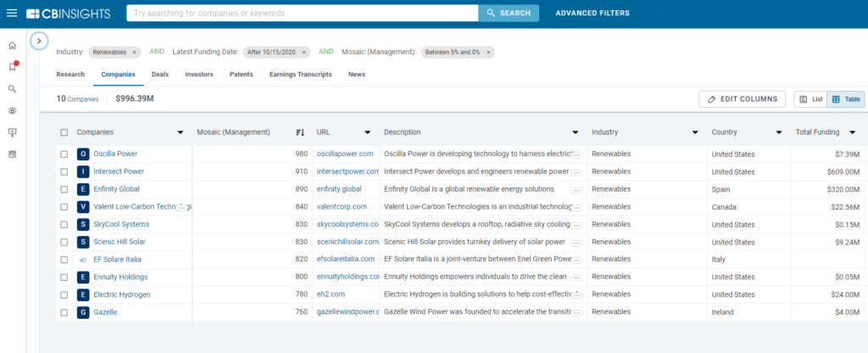Switch to the Research tab

pyautogui.click(x=70, y=75)
